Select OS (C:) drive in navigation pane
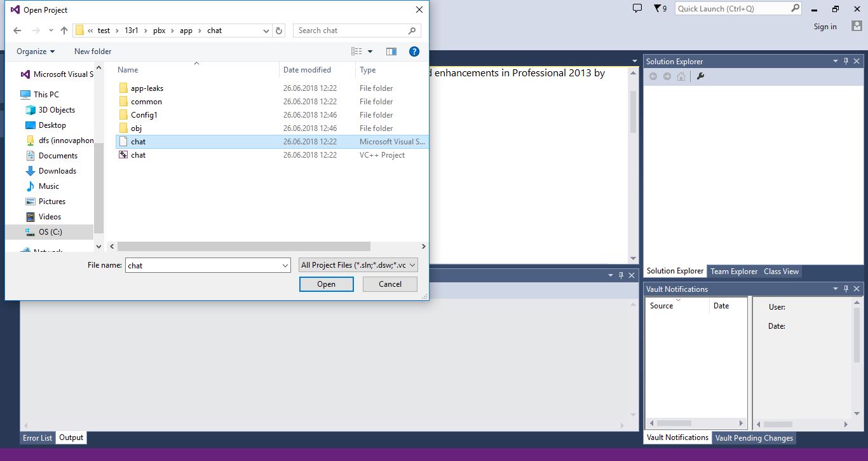 click(x=50, y=232)
